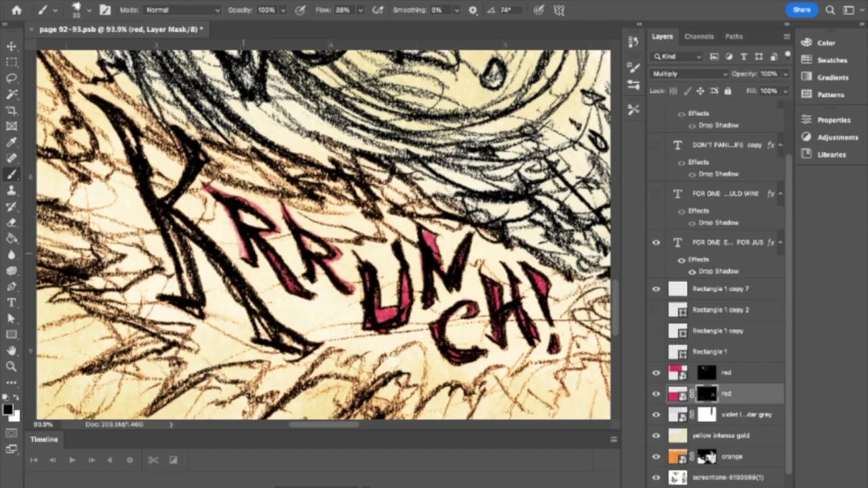Open the Smoothing options gear
This screenshot has width=868, height=488.
coord(473,10)
